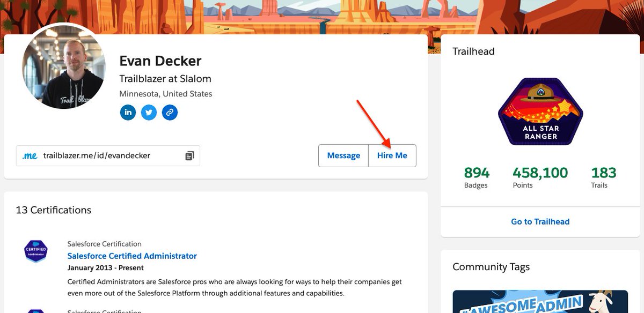Click the blue .me logo icon
The height and width of the screenshot is (313, 644).
[30, 155]
